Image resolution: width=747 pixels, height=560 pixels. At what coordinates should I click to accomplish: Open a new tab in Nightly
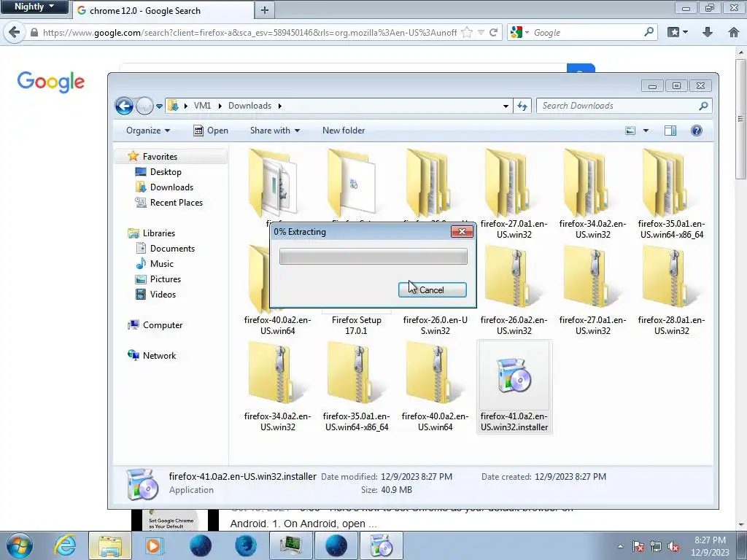point(264,10)
